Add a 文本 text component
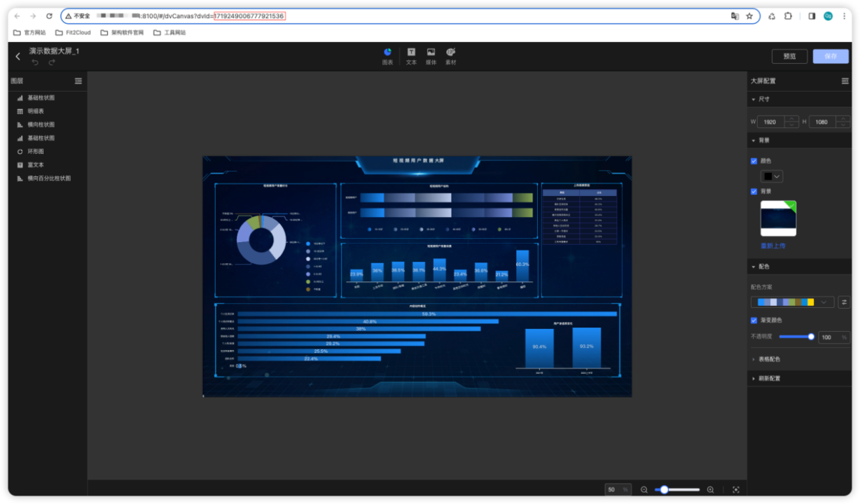The image size is (860, 504). coord(411,57)
